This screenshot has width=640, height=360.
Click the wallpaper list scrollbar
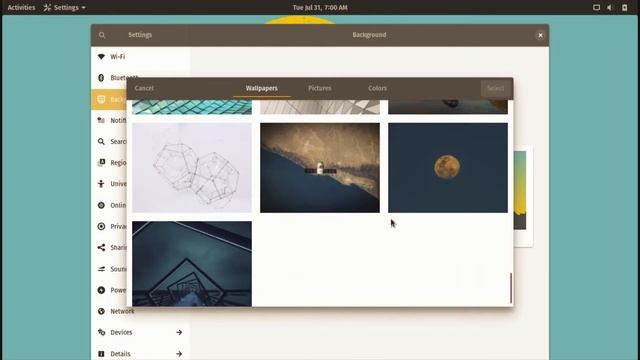511,288
